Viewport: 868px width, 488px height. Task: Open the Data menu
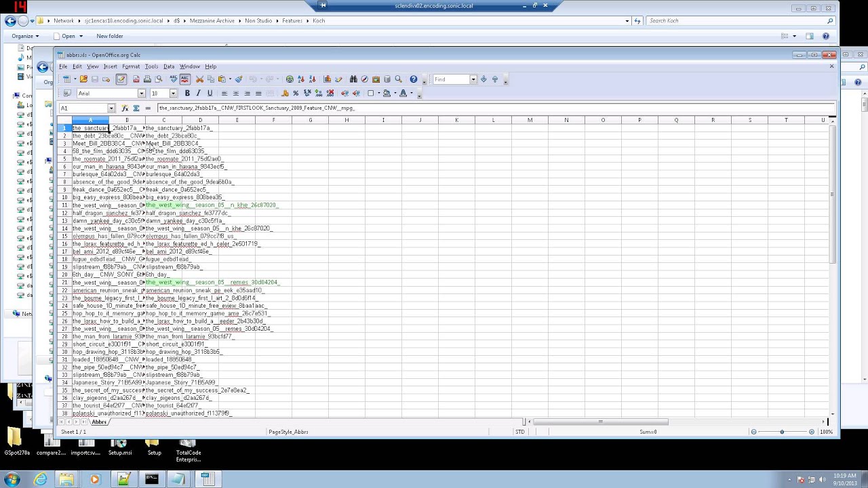point(169,66)
